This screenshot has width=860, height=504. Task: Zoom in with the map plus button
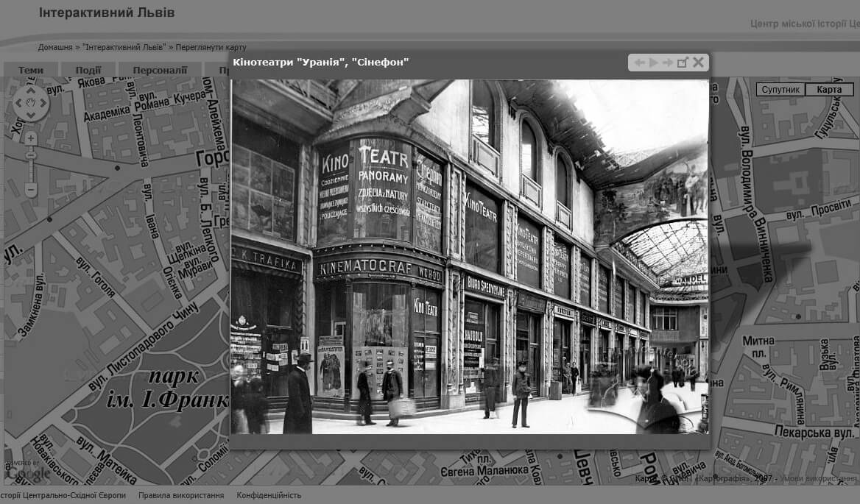tap(31, 138)
